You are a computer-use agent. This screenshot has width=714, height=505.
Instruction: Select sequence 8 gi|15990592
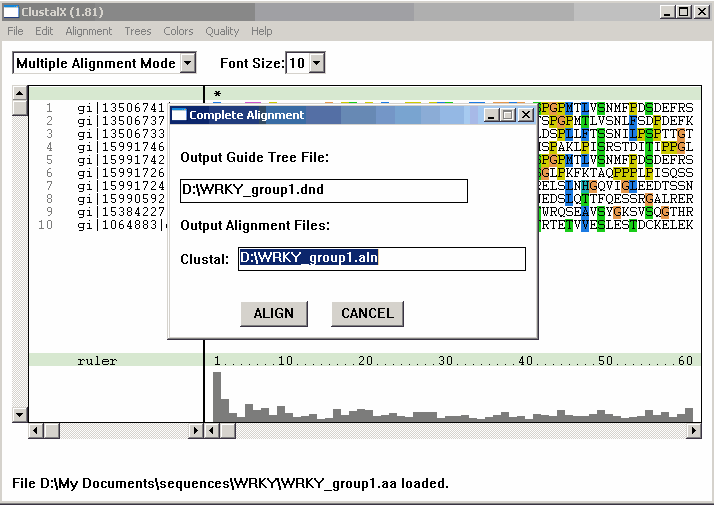121,199
